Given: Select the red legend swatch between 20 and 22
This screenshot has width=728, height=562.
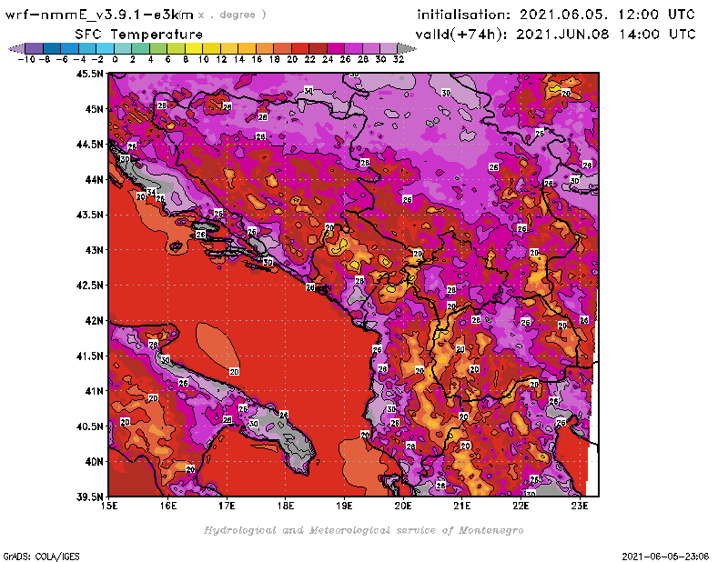Looking at the screenshot, I should [300, 48].
